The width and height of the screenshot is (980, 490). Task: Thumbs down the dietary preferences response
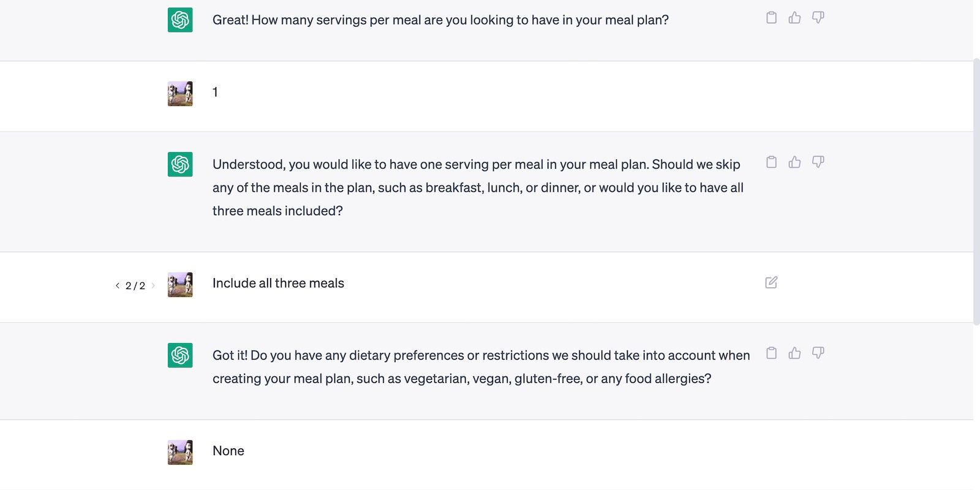click(818, 353)
